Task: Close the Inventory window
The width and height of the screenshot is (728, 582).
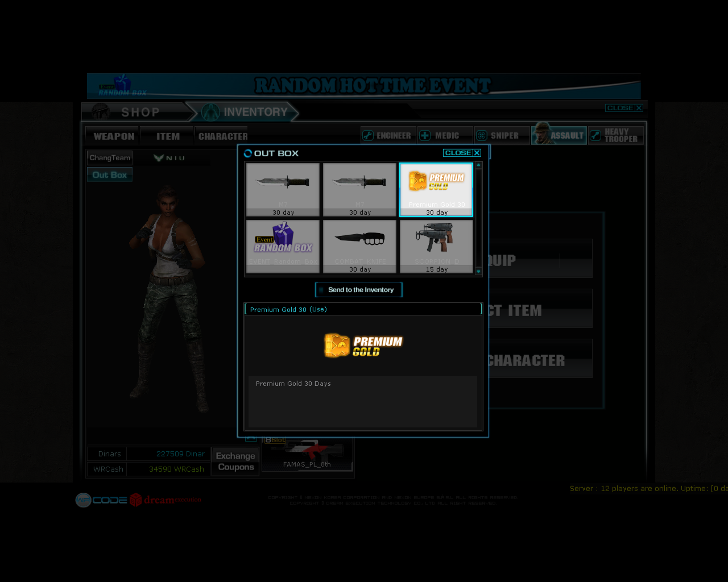Action: point(624,108)
